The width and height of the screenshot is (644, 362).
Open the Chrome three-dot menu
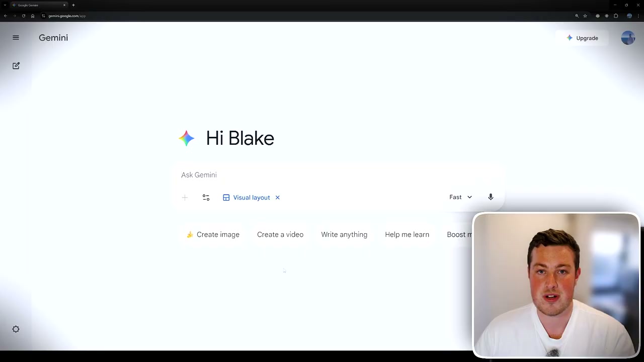(638, 16)
